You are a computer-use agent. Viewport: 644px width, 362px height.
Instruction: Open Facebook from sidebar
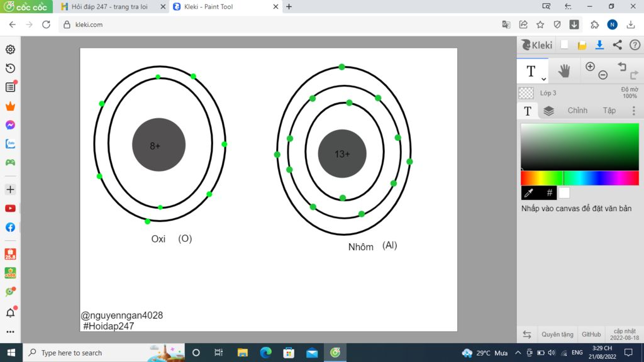pyautogui.click(x=10, y=228)
